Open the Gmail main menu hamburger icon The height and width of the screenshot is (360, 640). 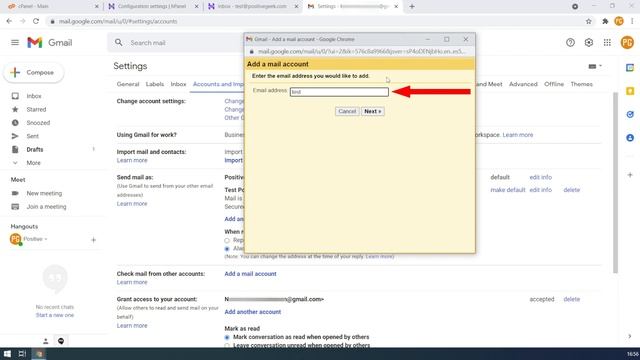[x=15, y=42]
